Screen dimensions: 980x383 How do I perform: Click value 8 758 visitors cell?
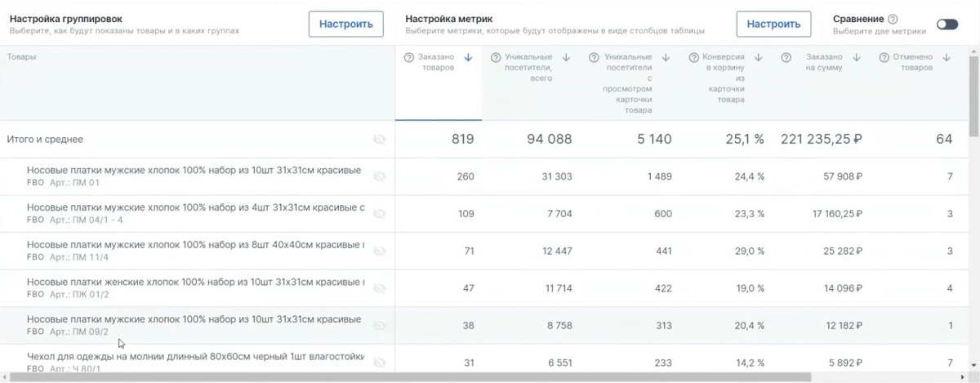coord(560,325)
